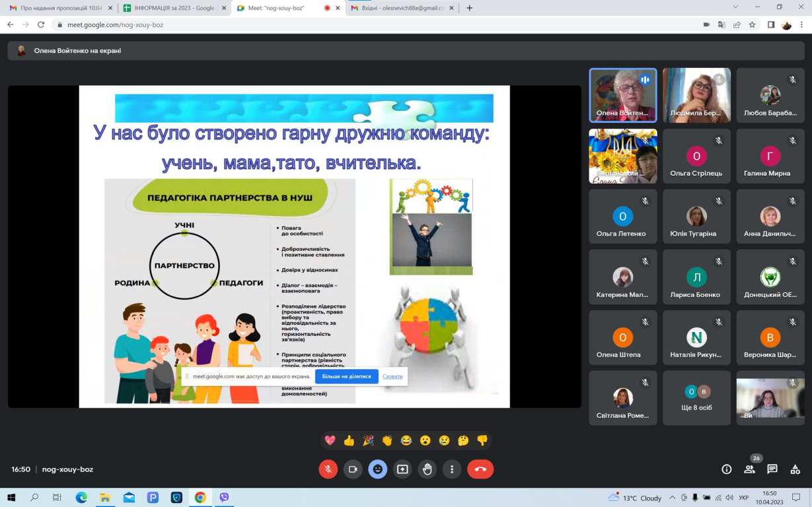Click 'Більше не ділитися' stop sharing button
The height and width of the screenshot is (507, 812).
click(347, 376)
